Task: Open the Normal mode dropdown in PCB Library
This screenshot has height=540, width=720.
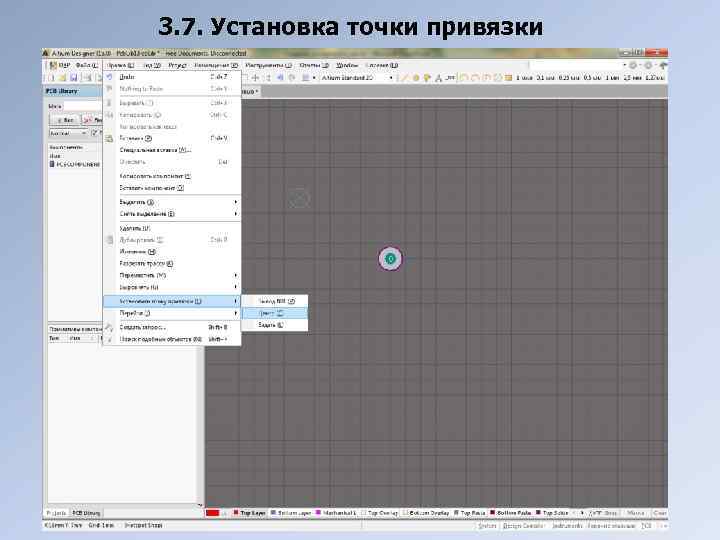Action: 68,133
